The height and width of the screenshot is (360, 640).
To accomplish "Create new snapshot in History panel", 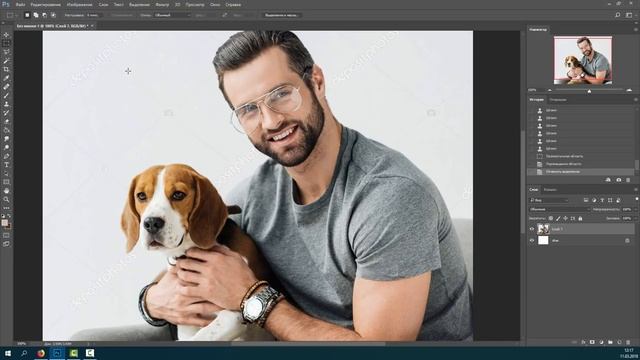I will 619,180.
